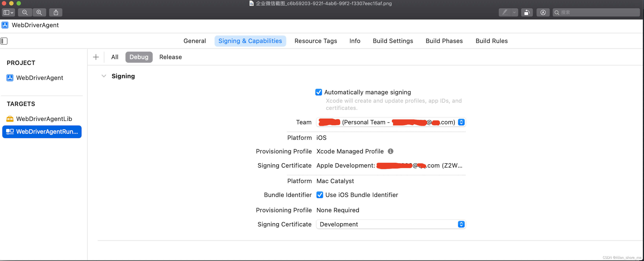644x261 pixels.
Task: Open the Team dropdown selector
Action: 462,122
